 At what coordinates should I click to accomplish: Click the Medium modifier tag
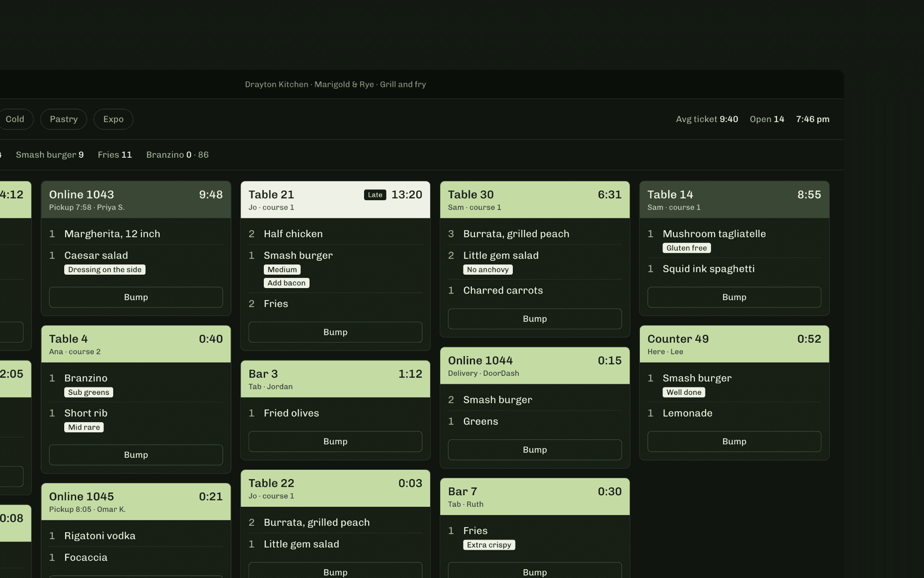coord(282,270)
